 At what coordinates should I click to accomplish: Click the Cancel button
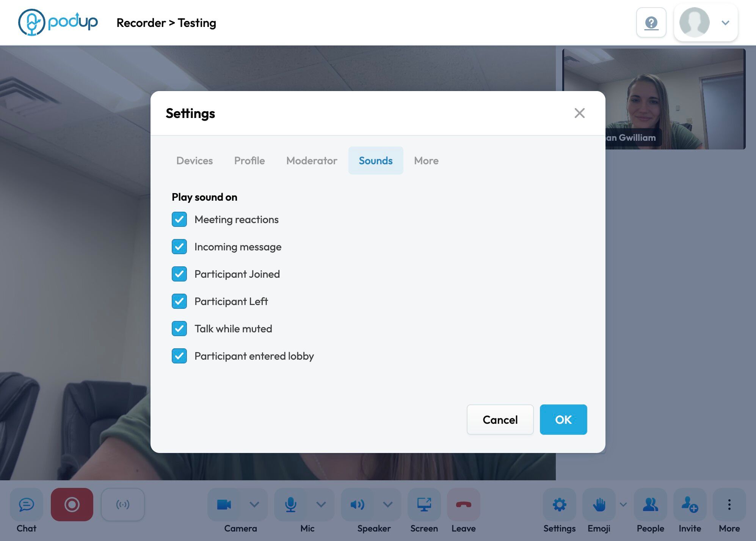tap(500, 420)
